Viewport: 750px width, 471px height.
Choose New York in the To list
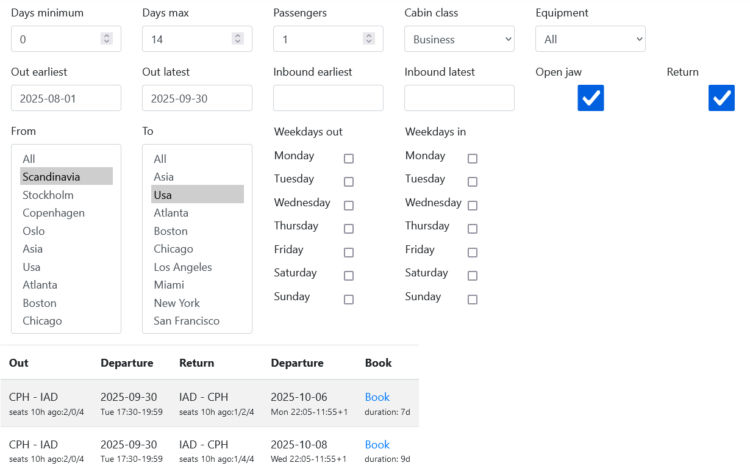[176, 303]
